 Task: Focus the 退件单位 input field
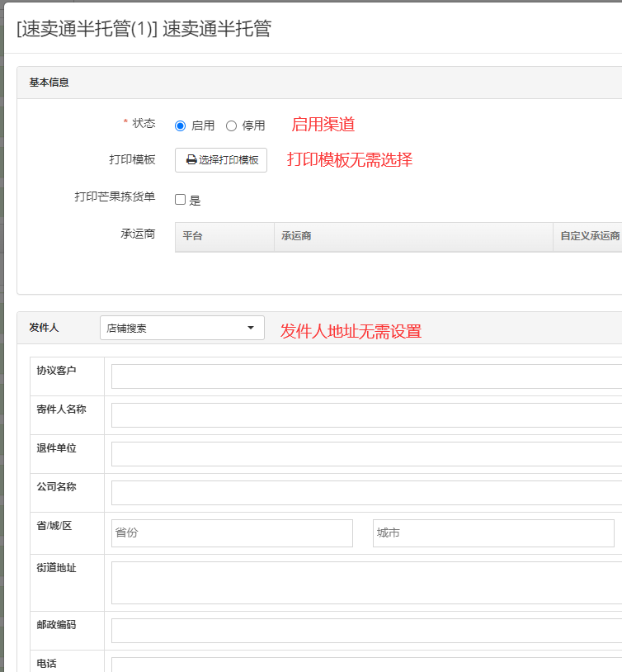click(367, 454)
